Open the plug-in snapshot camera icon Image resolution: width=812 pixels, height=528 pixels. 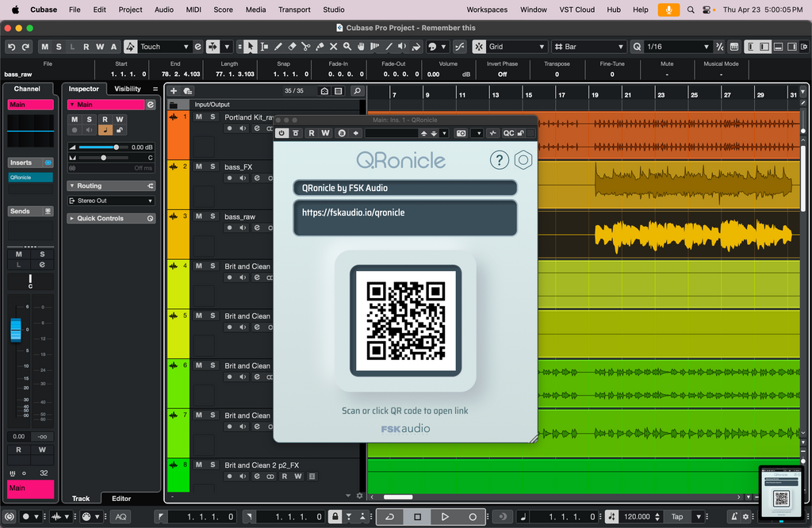461,133
